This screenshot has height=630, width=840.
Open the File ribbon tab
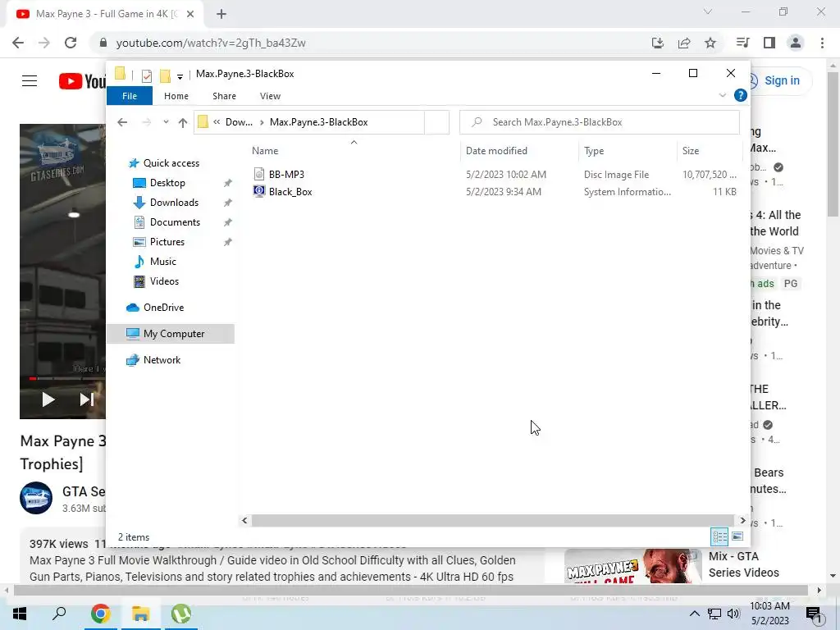tap(130, 96)
